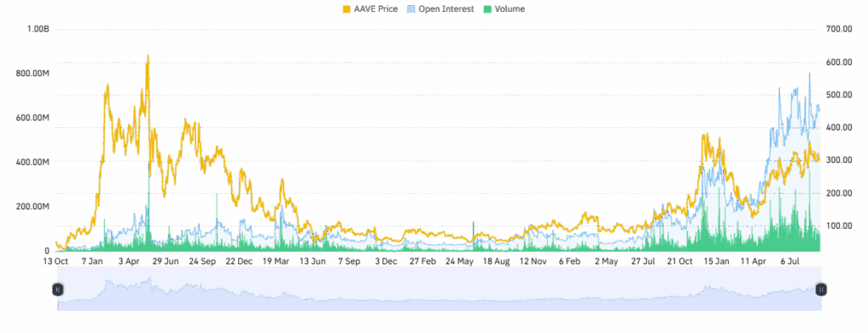This screenshot has height=333, width=868.
Task: Click the 200.00M left axis label
Action: 33,207
